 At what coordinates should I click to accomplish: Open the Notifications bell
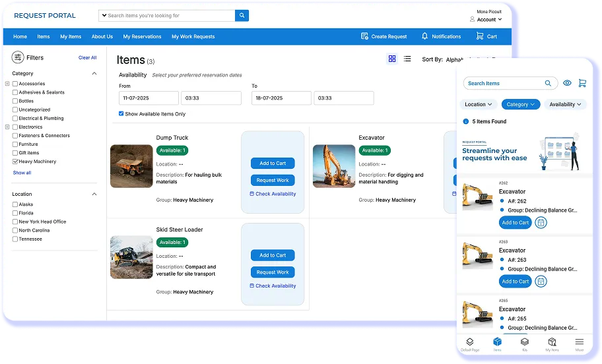pyautogui.click(x=441, y=37)
